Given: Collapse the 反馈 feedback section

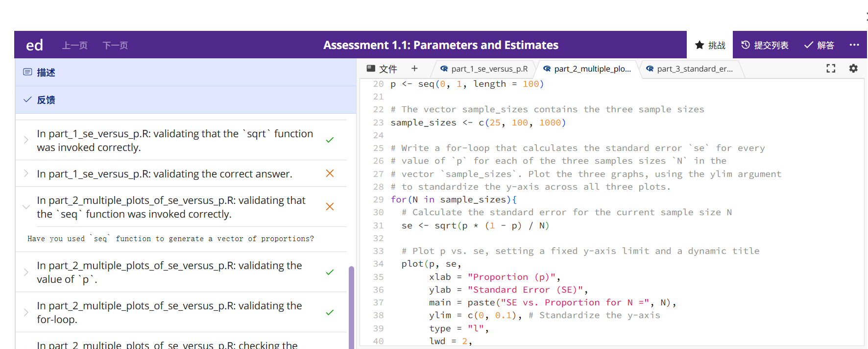Looking at the screenshot, I should (x=186, y=100).
